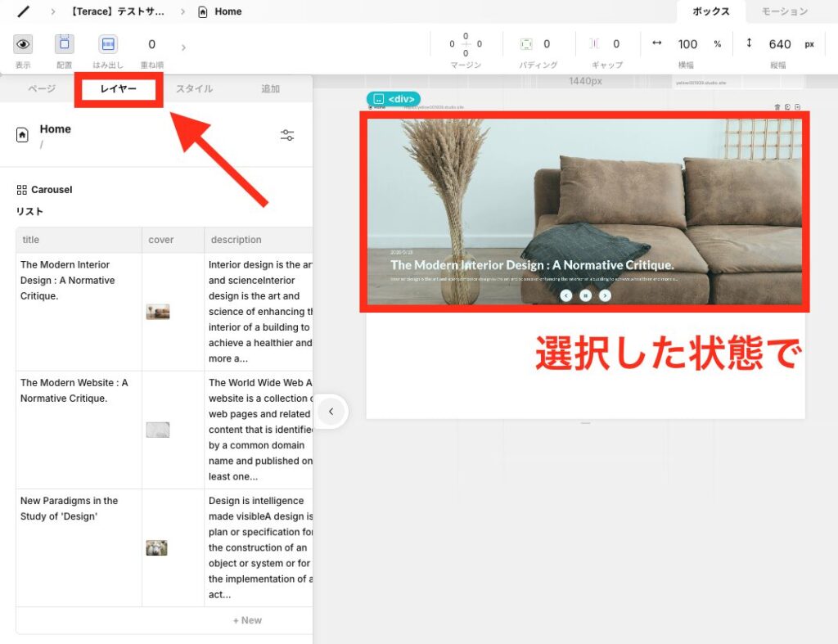Expand more box options with the right chevron
Viewport: 838px width, 644px height.
(183, 47)
